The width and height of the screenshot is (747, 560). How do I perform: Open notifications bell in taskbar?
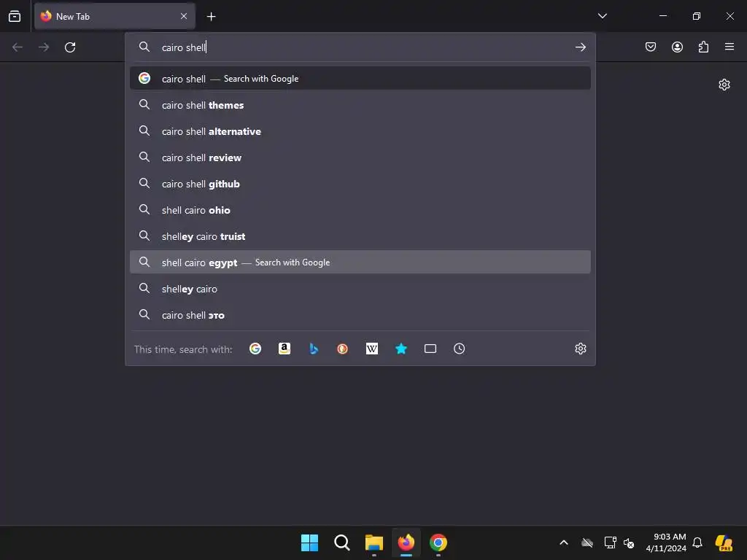click(x=697, y=542)
